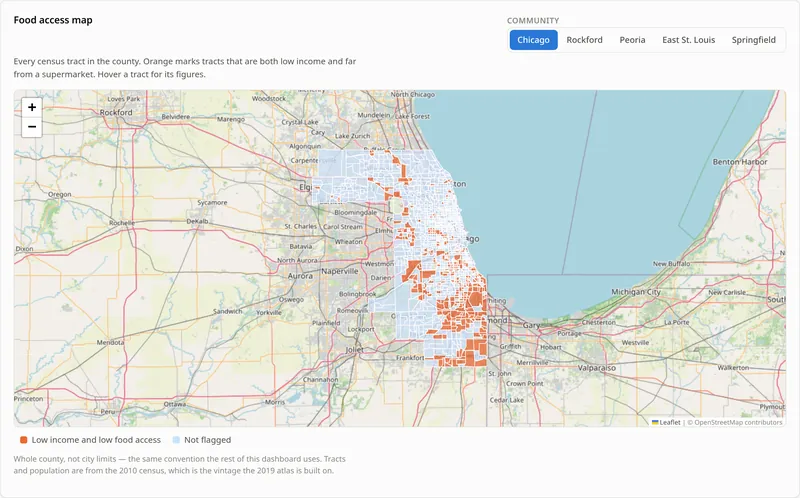Switch to the Peoria community
The height and width of the screenshot is (498, 800).
(x=632, y=40)
